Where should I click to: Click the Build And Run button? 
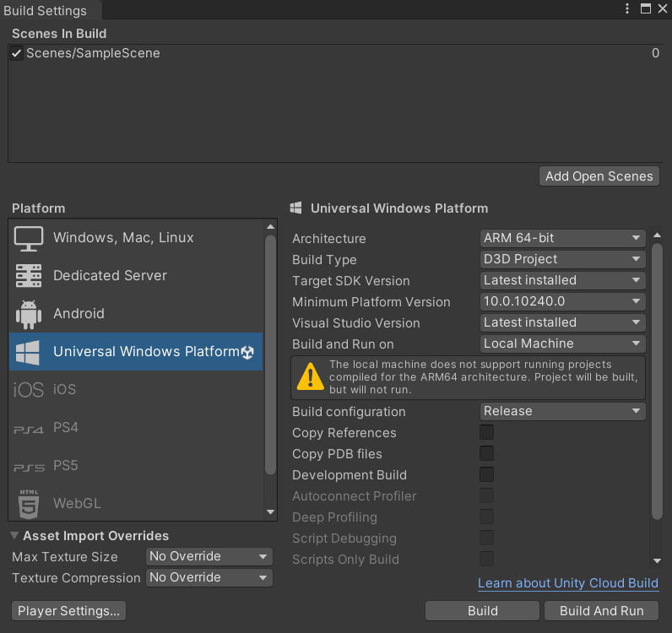coord(601,611)
